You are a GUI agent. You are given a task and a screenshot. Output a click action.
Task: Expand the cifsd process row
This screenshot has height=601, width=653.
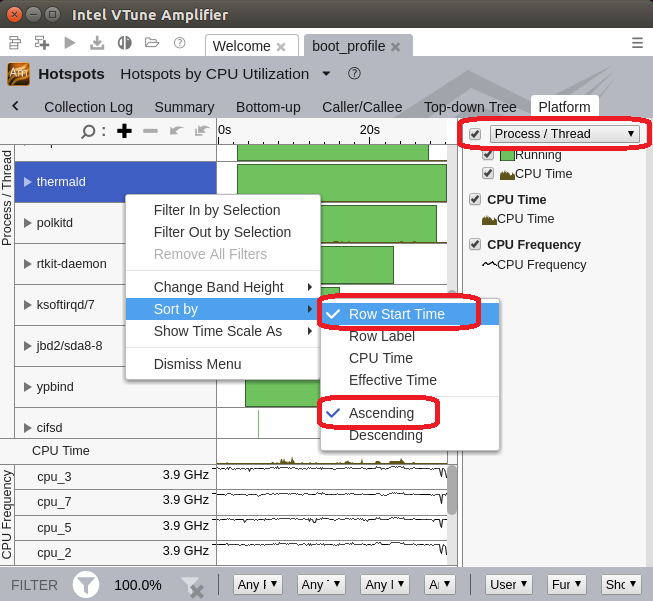[27, 428]
